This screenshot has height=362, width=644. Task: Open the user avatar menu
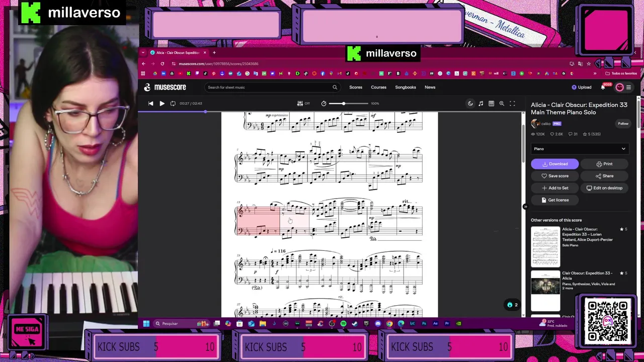coord(619,87)
